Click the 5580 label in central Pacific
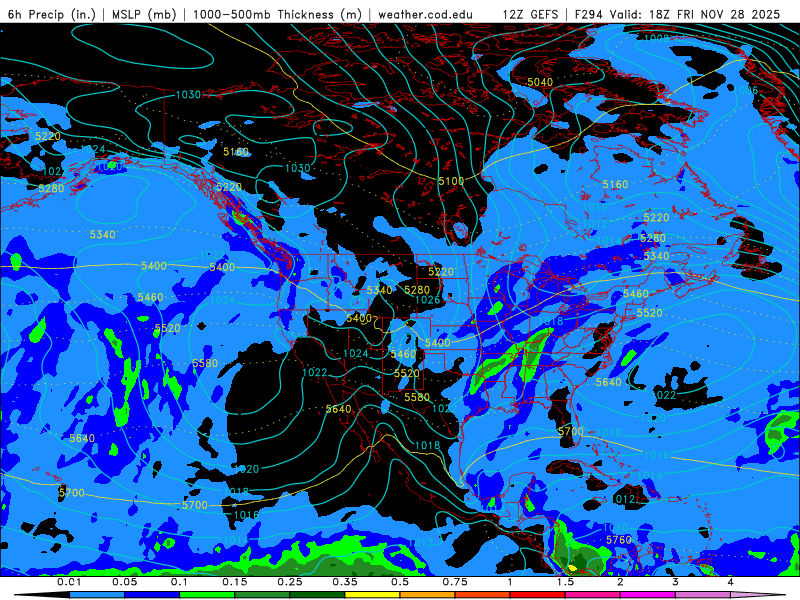Viewport: 800px width, 600px height. (x=205, y=363)
